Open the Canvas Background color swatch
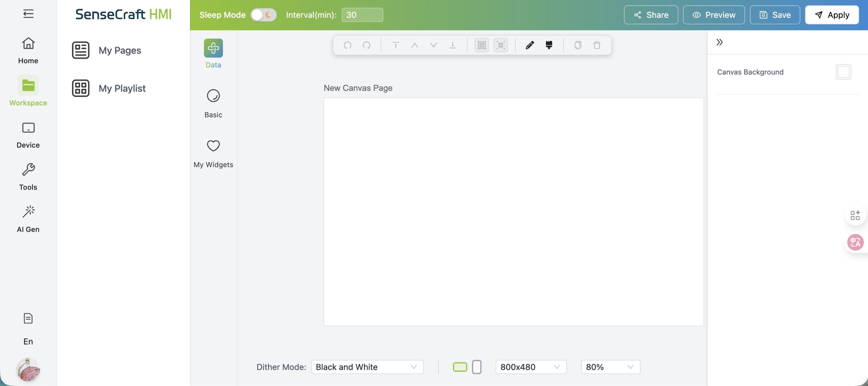Image resolution: width=868 pixels, height=386 pixels. pyautogui.click(x=843, y=72)
